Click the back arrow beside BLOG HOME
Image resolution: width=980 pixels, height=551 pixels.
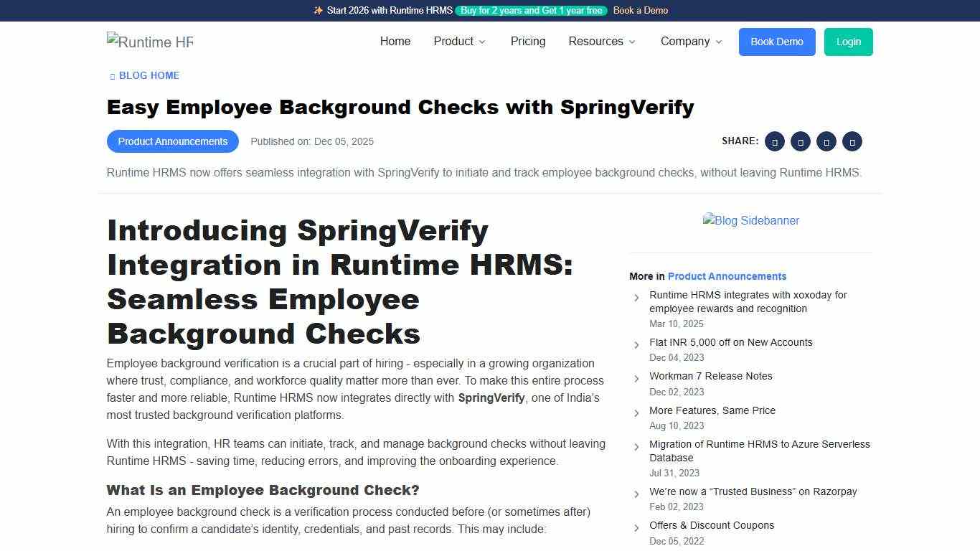(111, 75)
